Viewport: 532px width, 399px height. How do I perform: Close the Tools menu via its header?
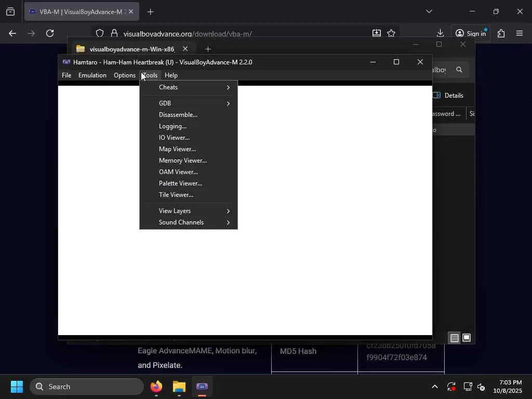click(x=150, y=75)
